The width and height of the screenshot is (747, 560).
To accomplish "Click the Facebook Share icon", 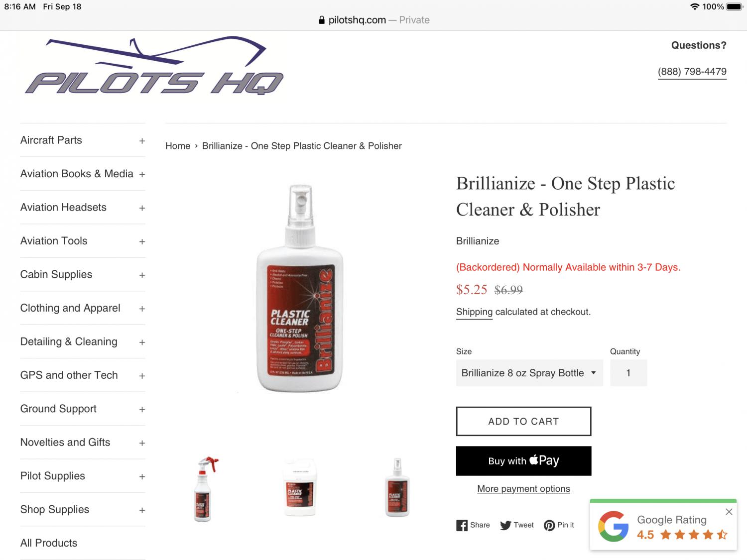I will point(462,525).
